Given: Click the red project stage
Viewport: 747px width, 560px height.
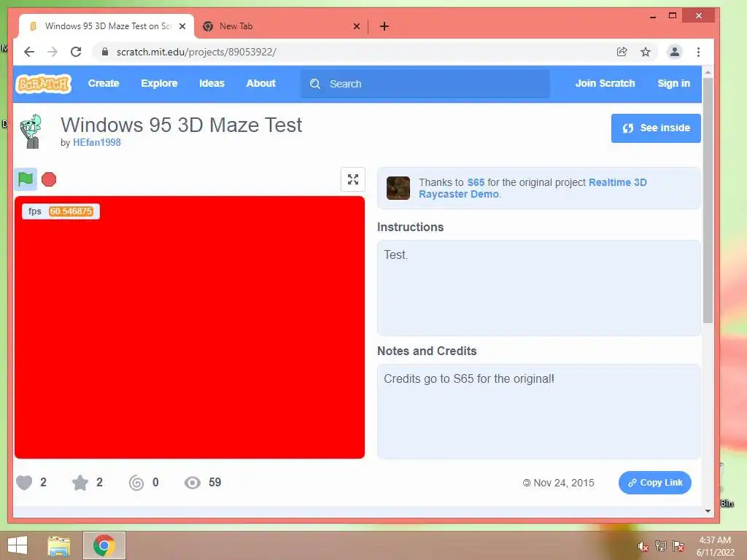Looking at the screenshot, I should click(x=190, y=327).
